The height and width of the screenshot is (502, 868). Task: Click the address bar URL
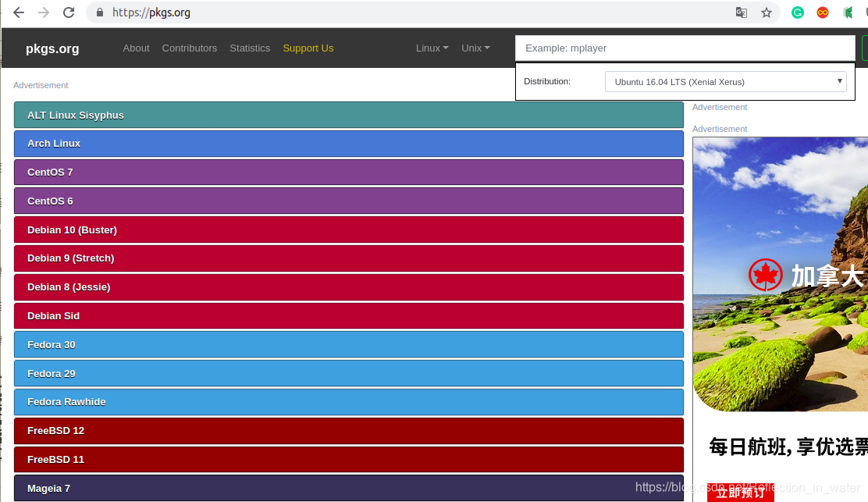151,12
